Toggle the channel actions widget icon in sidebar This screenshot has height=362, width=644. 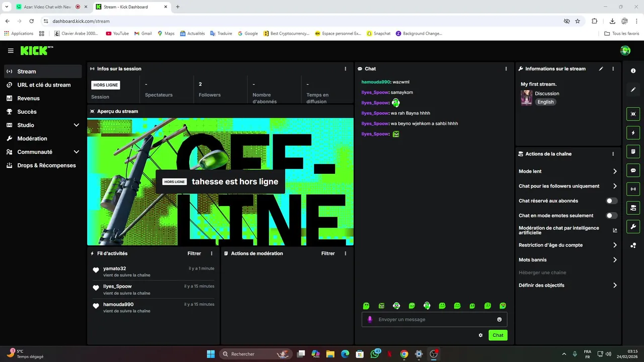click(633, 208)
